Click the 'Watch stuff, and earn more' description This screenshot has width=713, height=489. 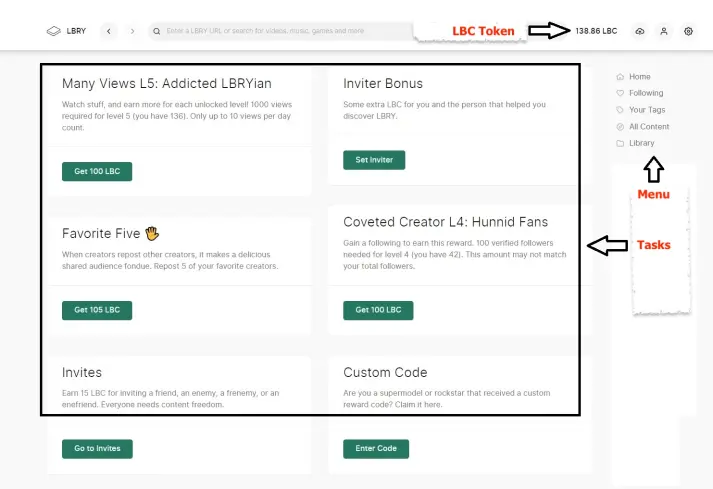click(177, 116)
